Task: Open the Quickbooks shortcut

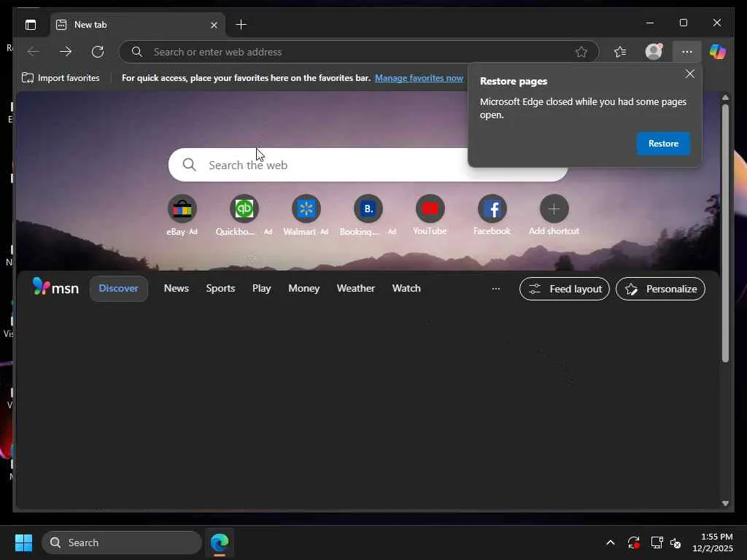Action: pos(244,215)
